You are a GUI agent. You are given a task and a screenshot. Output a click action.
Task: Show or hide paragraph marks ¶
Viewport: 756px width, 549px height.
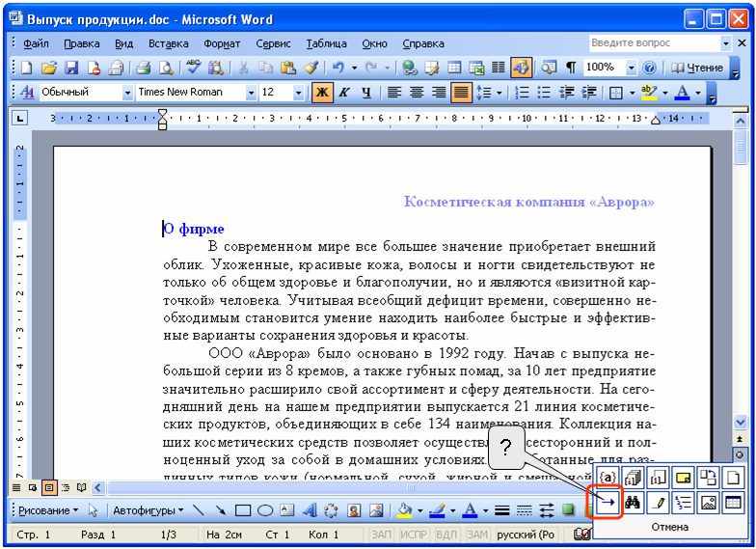[x=571, y=68]
